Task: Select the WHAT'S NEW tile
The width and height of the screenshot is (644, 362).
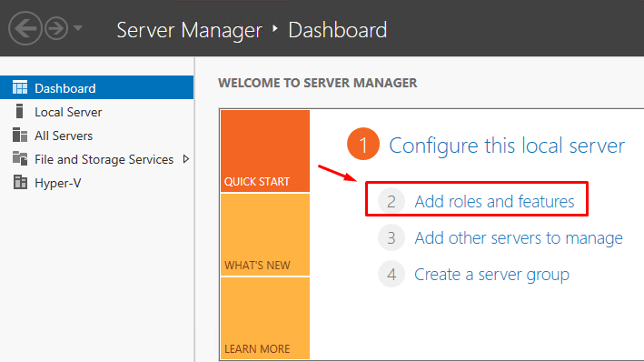Action: click(x=265, y=235)
